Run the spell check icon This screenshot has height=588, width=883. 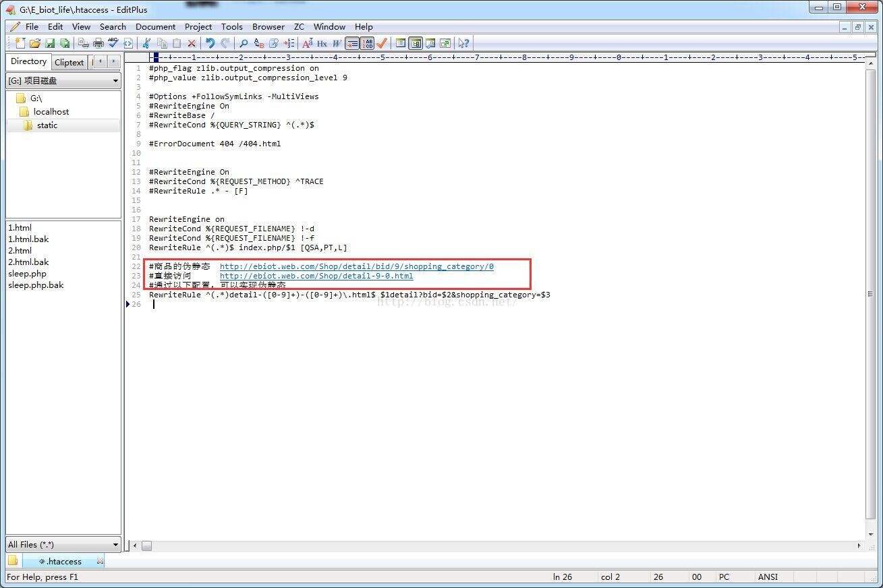coord(113,43)
